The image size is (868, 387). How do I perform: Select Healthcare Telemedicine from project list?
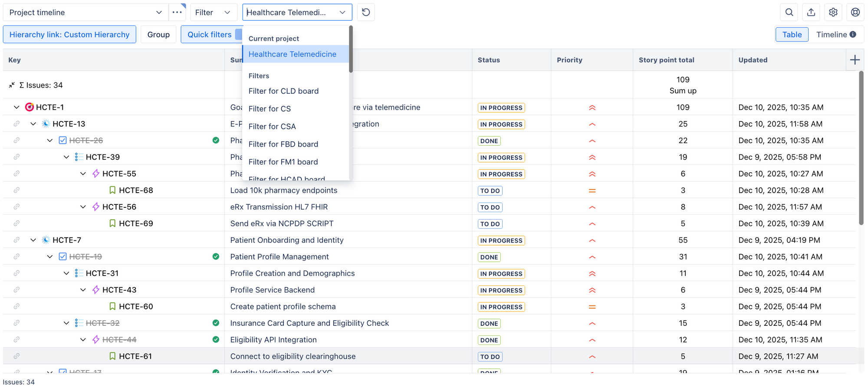tap(292, 54)
